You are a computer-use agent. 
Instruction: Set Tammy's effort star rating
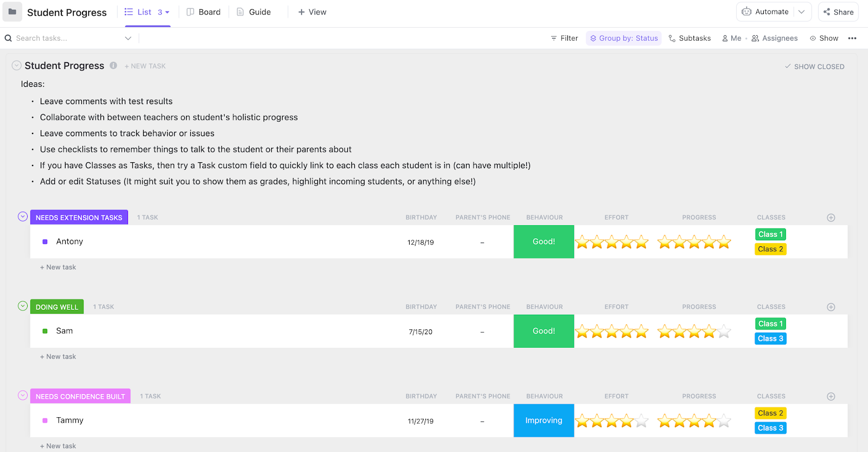tap(612, 421)
